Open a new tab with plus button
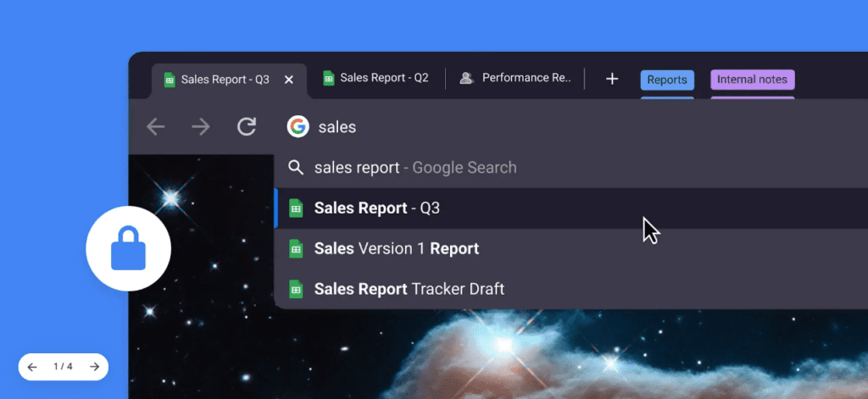The width and height of the screenshot is (868, 399). coord(612,79)
